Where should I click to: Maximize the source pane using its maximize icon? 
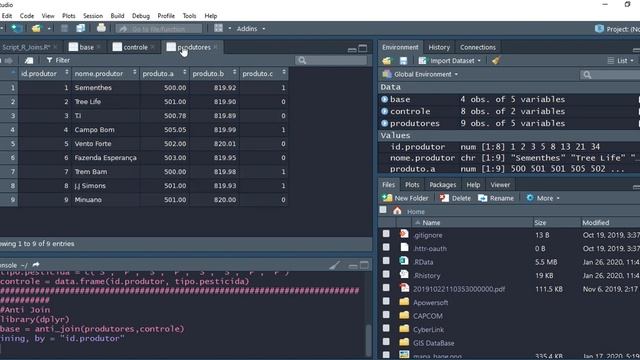[x=363, y=49]
